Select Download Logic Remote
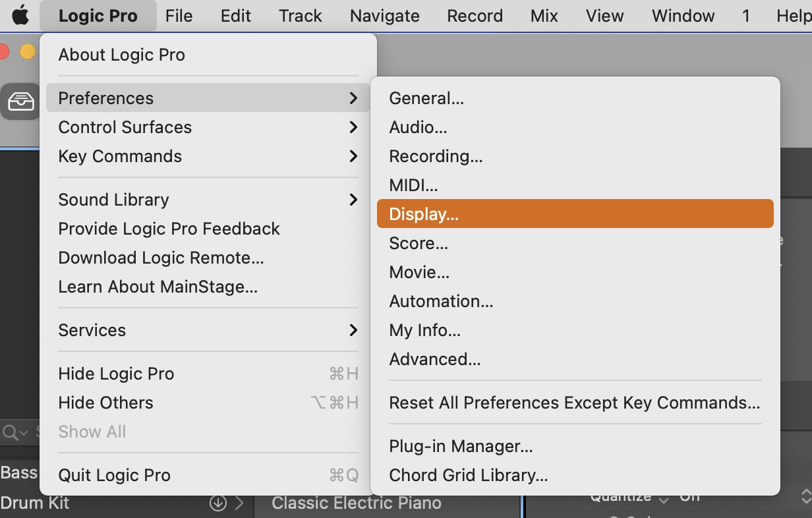 click(x=208, y=258)
